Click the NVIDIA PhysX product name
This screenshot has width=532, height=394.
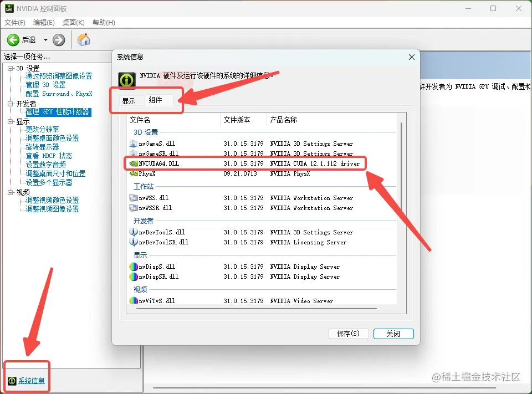tap(290, 173)
